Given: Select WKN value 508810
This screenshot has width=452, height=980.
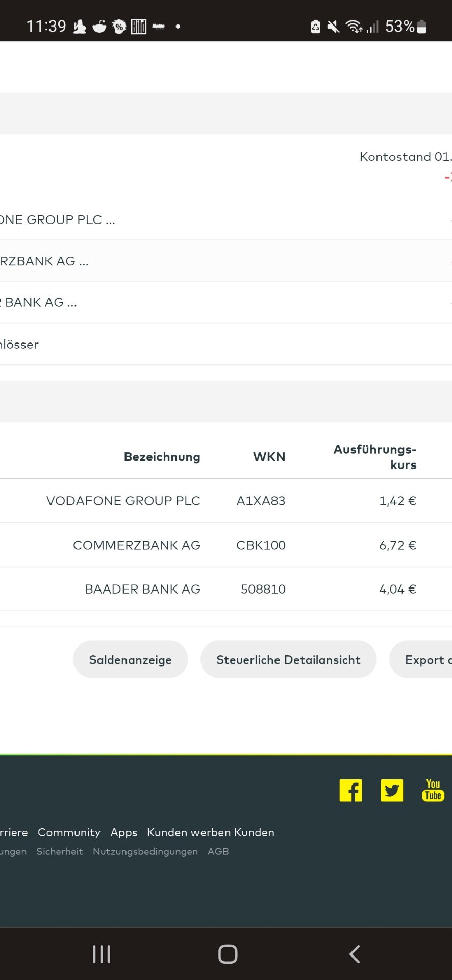Looking at the screenshot, I should pyautogui.click(x=263, y=589).
